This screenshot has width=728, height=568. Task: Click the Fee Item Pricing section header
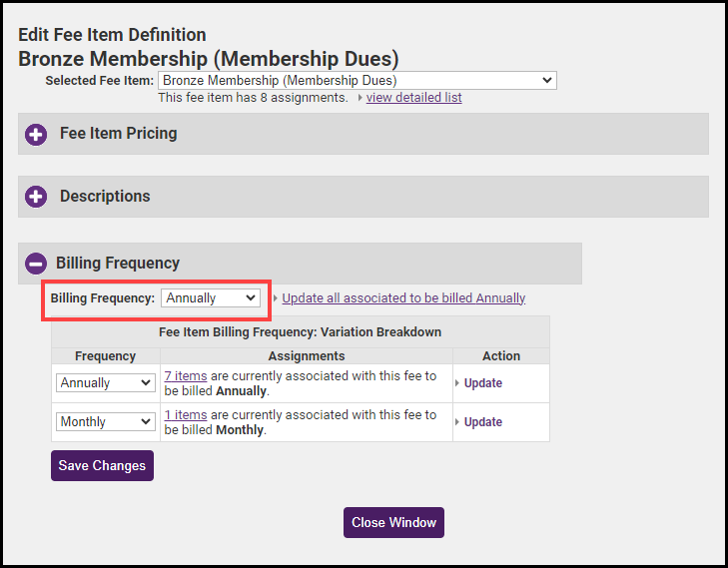[x=118, y=134]
